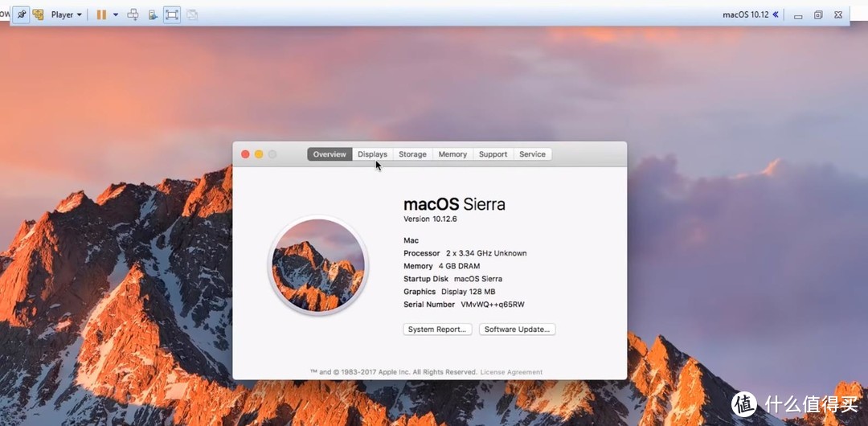Select the Overview tab

pyautogui.click(x=330, y=154)
